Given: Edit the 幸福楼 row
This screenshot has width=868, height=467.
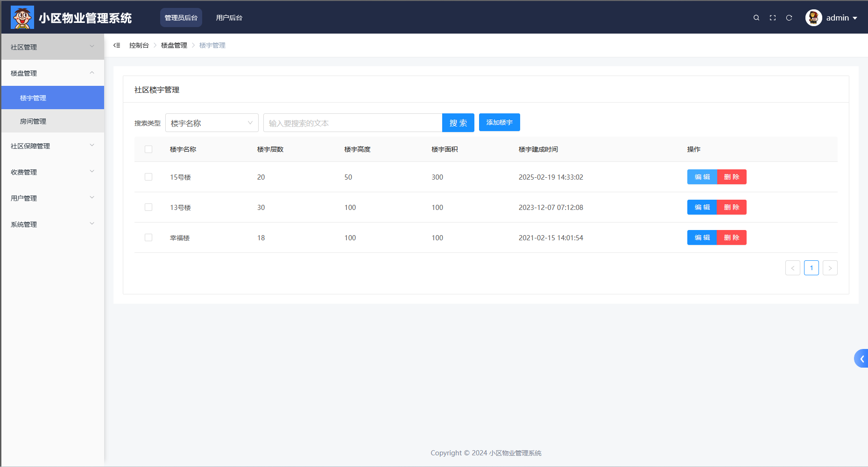Looking at the screenshot, I should 702,237.
